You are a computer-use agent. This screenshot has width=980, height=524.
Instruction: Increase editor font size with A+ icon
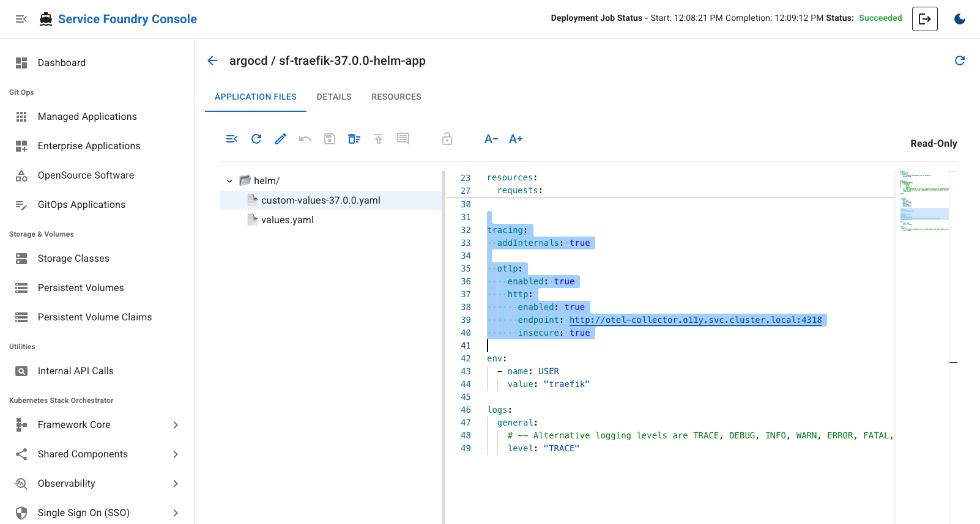coord(516,139)
